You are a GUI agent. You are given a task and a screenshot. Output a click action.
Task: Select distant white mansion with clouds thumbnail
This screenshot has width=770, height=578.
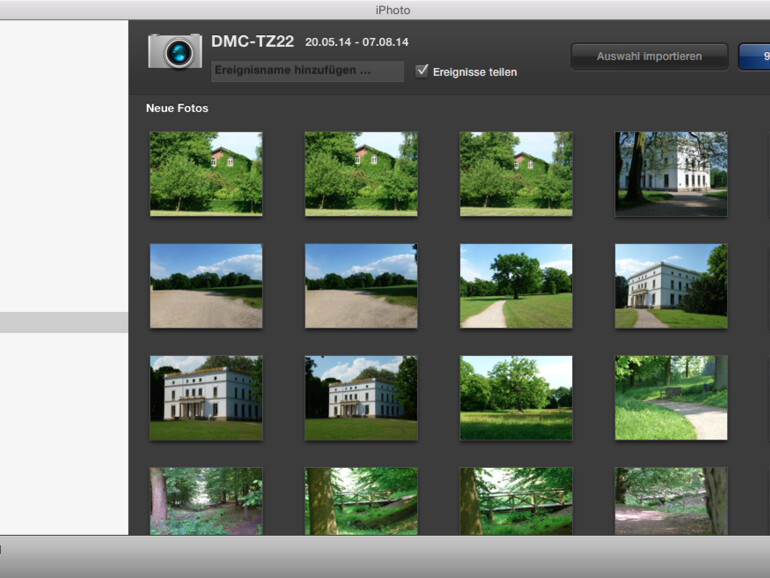point(361,398)
